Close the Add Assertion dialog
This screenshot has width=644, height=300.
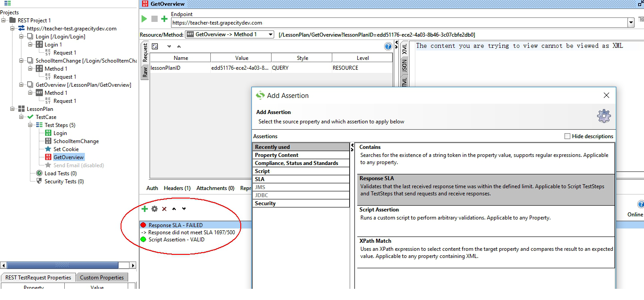pos(606,95)
